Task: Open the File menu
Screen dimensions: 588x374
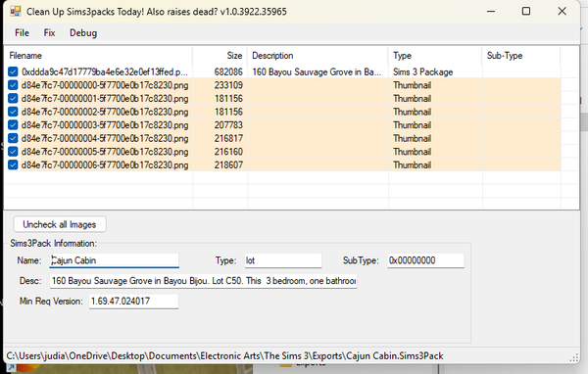Action: coord(22,33)
